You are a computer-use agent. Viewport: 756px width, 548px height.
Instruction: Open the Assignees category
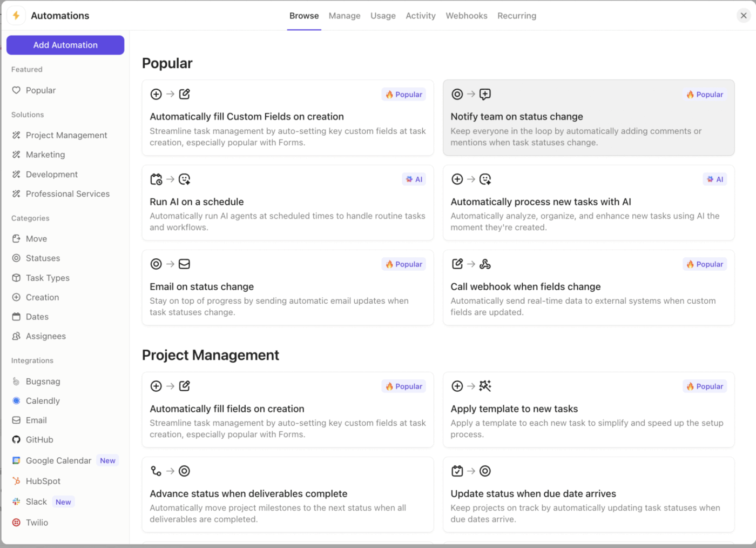[46, 336]
